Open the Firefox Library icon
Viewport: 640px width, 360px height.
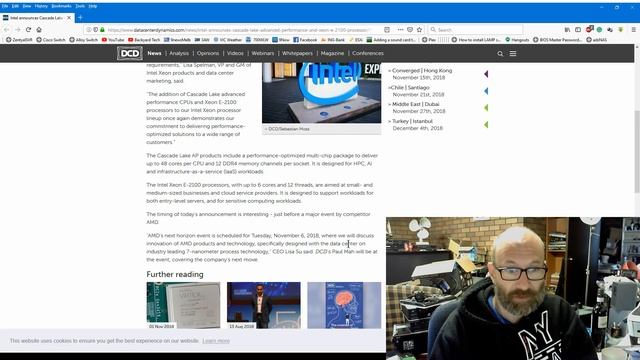[567, 30]
